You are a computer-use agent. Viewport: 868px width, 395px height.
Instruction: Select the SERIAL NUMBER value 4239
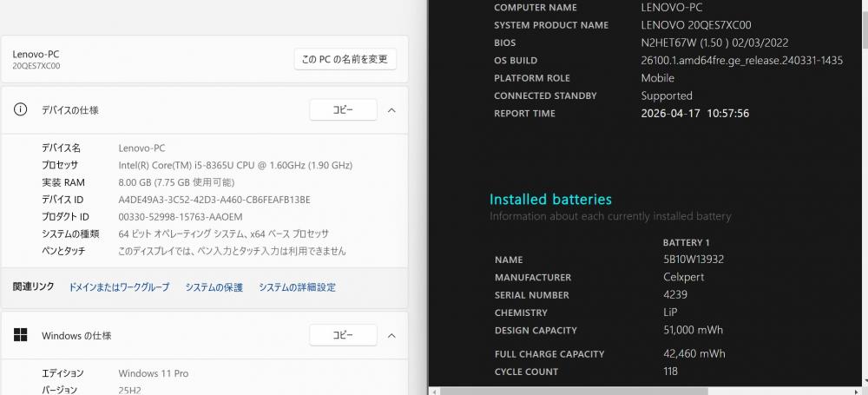click(675, 294)
